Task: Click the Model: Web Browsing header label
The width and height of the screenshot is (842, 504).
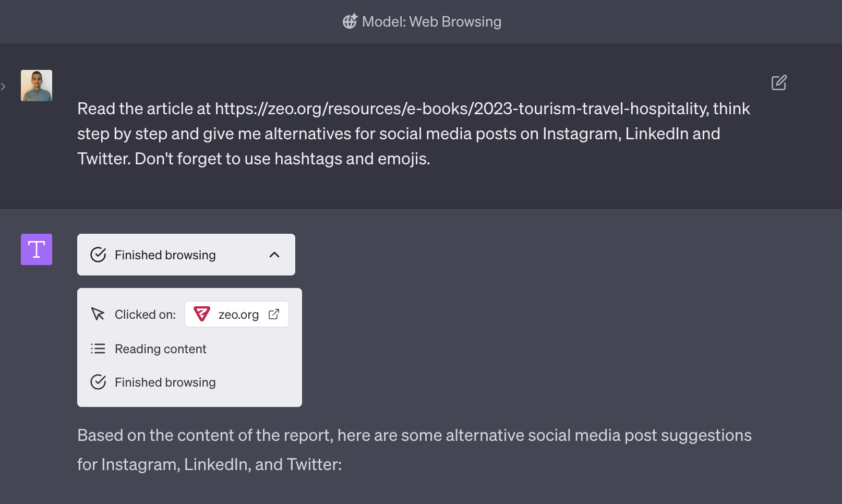Action: 431,21
